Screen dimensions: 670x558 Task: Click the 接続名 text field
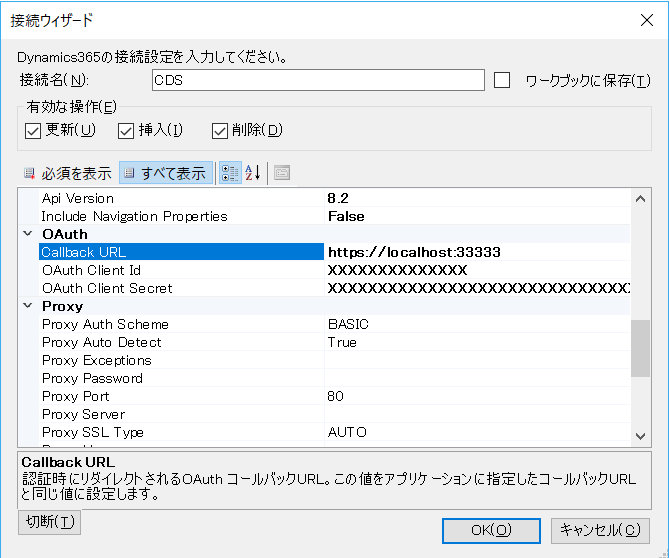click(318, 80)
